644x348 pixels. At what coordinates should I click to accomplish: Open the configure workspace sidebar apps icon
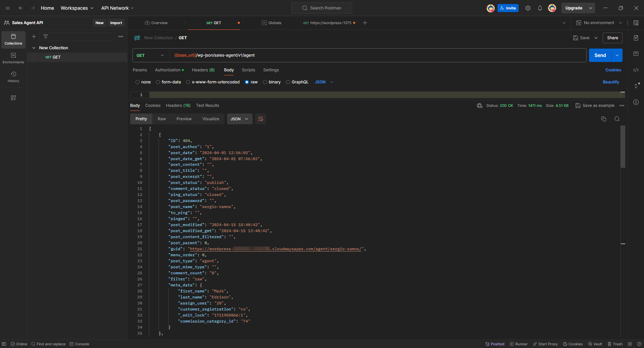coord(13,98)
